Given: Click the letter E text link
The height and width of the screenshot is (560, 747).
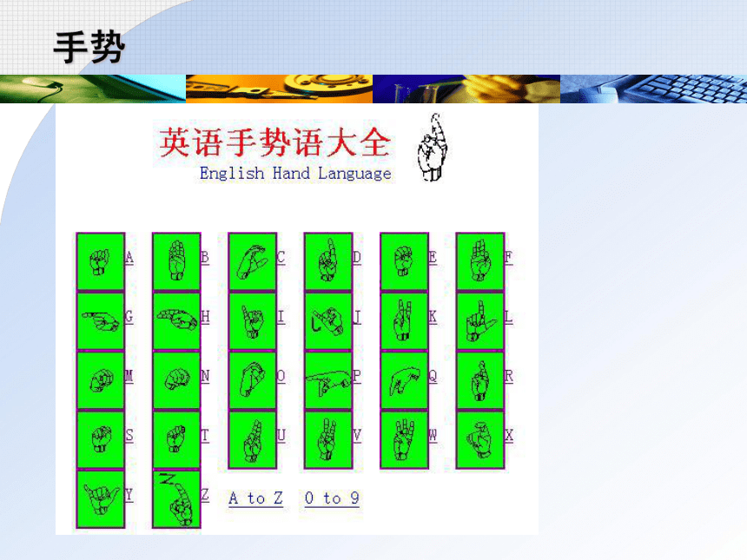Looking at the screenshot, I should (433, 258).
